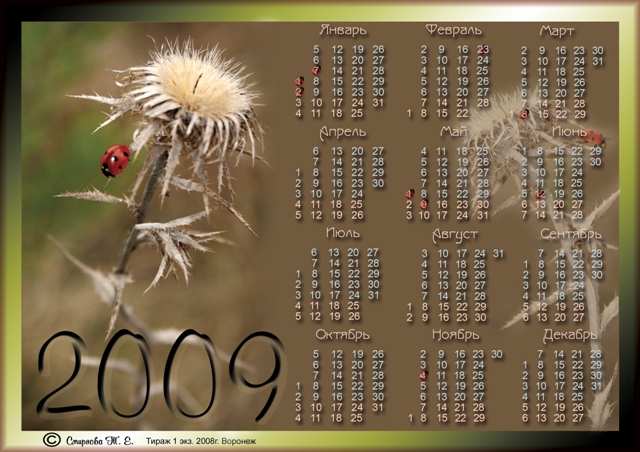Screen dimensions: 640x452
Task: Click ladybug-marked date 23 in Февраль
Action: click(x=483, y=49)
